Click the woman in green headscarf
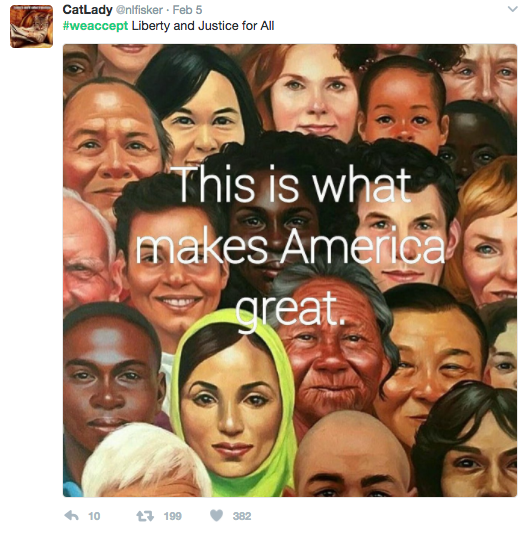 tap(233, 401)
